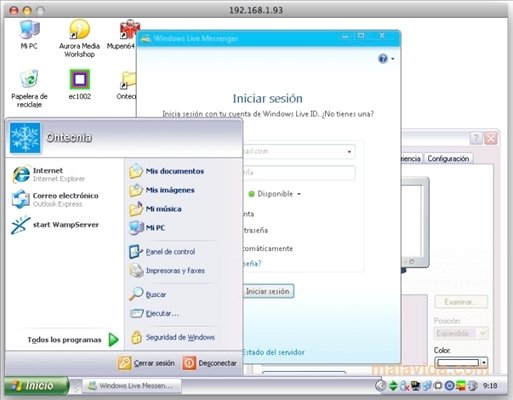513x400 pixels.
Task: Open the Mi PC desktop icon
Action: click(29, 34)
